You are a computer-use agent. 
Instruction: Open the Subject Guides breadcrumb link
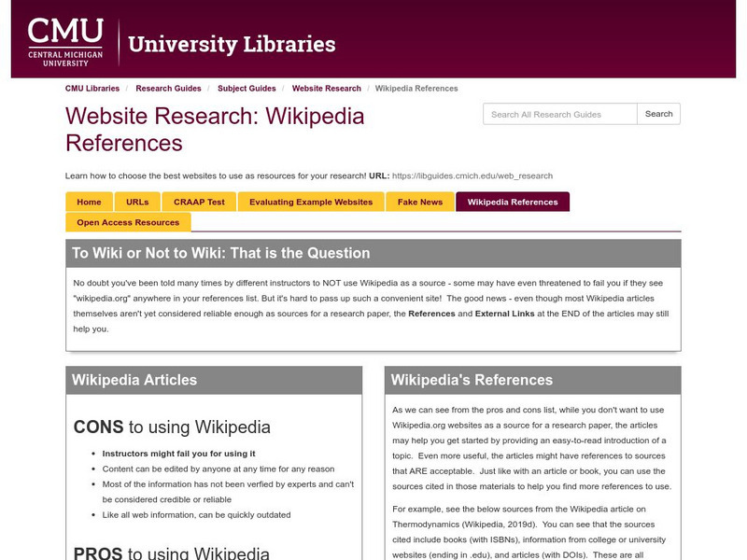point(247,89)
